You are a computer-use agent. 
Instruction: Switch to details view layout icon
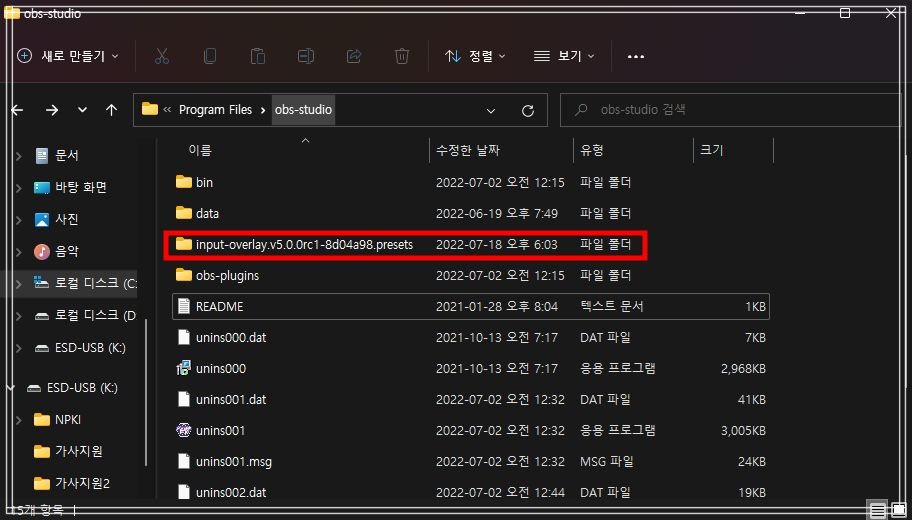click(x=878, y=511)
